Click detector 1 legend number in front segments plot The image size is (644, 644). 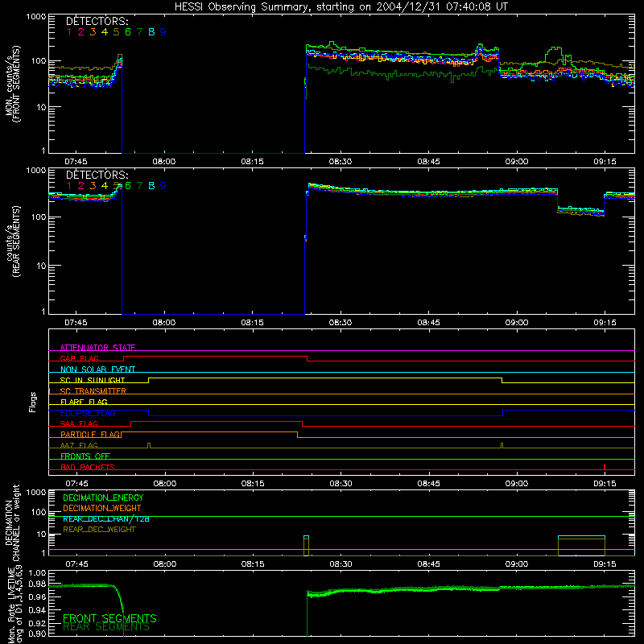coord(69,31)
